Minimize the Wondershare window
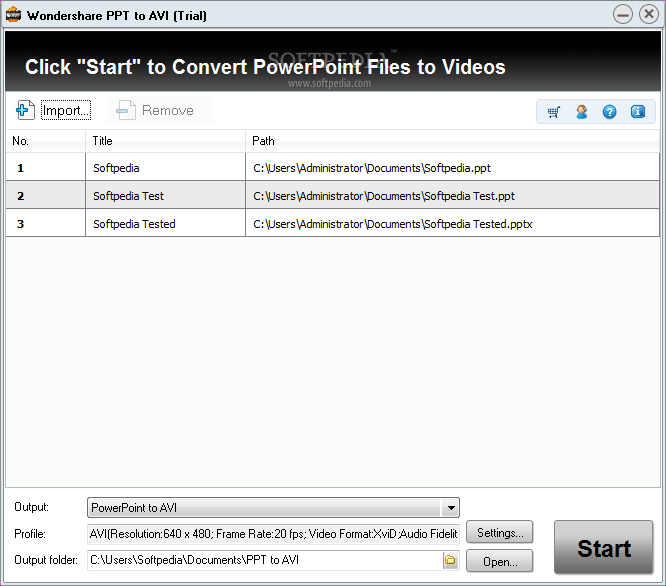This screenshot has width=666, height=586. click(623, 15)
